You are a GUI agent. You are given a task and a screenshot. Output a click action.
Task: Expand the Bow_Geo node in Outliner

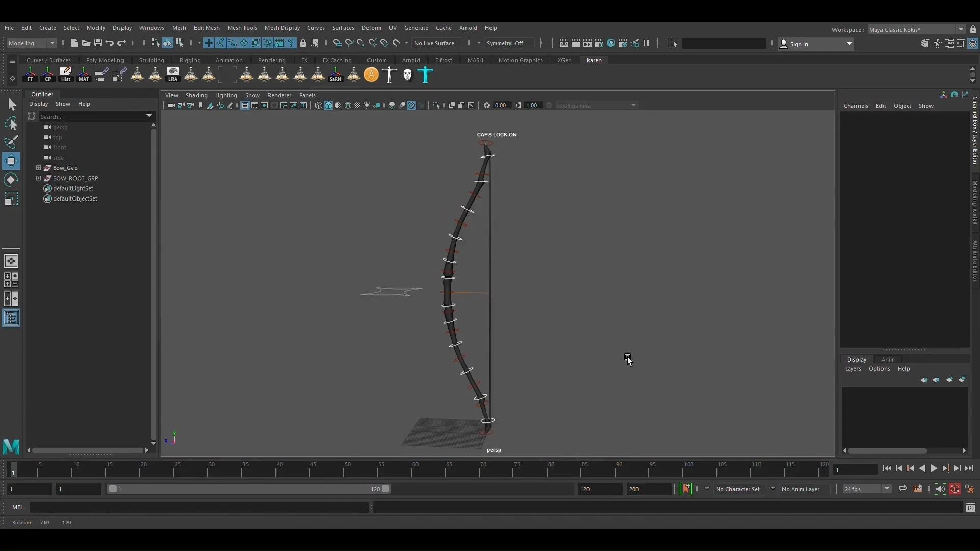point(38,168)
